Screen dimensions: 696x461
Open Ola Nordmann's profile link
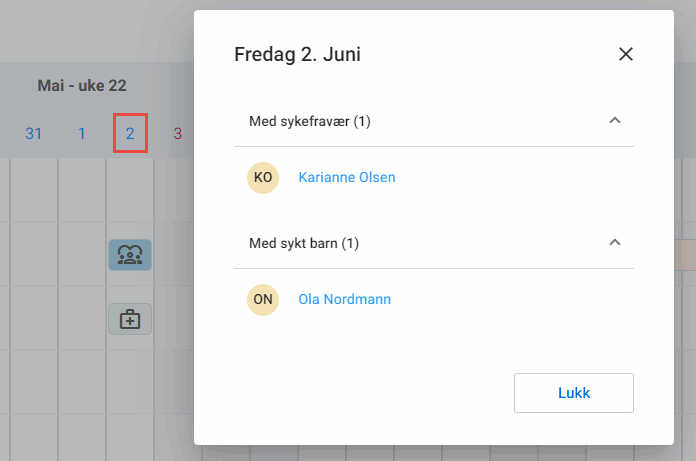coord(345,299)
